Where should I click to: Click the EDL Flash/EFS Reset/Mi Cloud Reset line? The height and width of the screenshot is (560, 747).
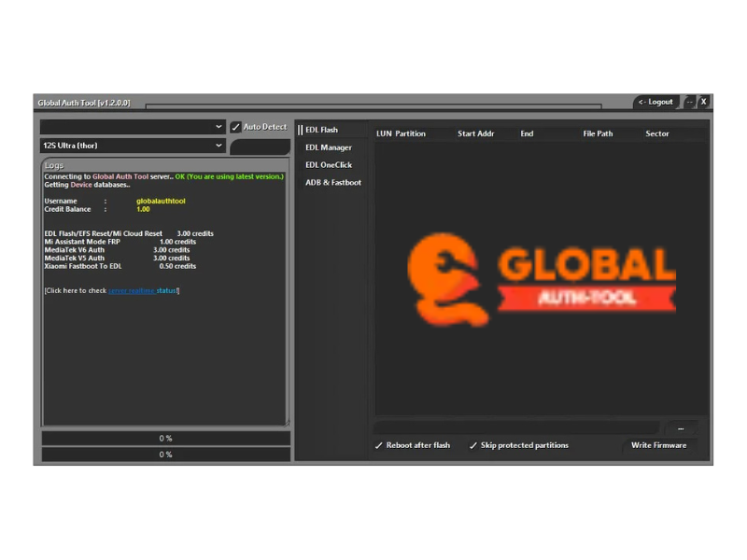[x=129, y=234]
